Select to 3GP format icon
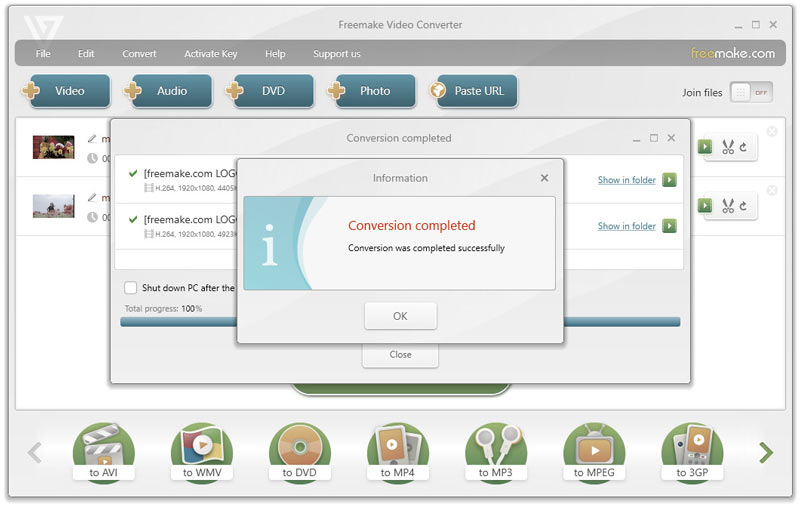 click(692, 452)
